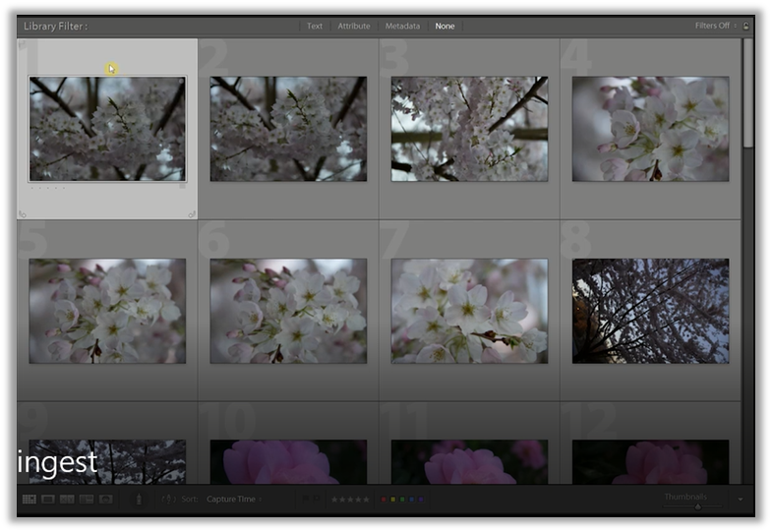This screenshot has width=772, height=532.
Task: Open Compare view icon
Action: click(67, 499)
